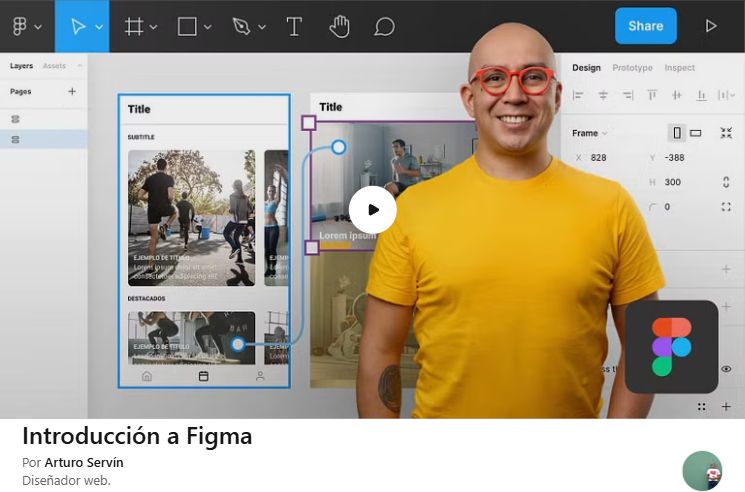Click the home icon in mockup

pos(147,376)
